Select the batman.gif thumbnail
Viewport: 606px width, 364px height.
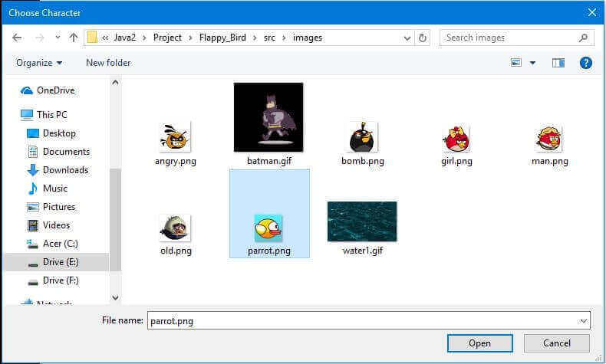(x=268, y=117)
